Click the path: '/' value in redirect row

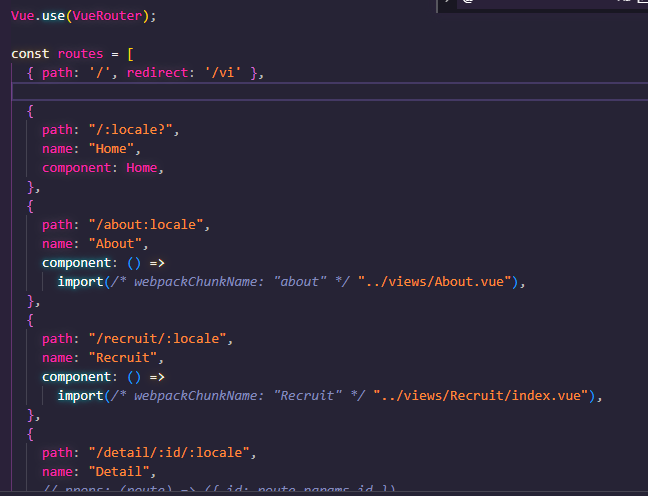pyautogui.click(x=100, y=73)
